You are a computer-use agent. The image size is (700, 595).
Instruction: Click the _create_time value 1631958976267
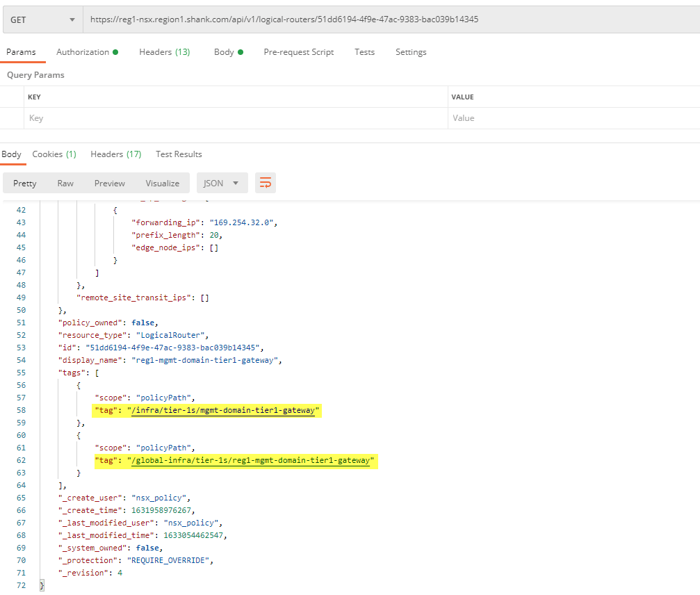pos(161,510)
